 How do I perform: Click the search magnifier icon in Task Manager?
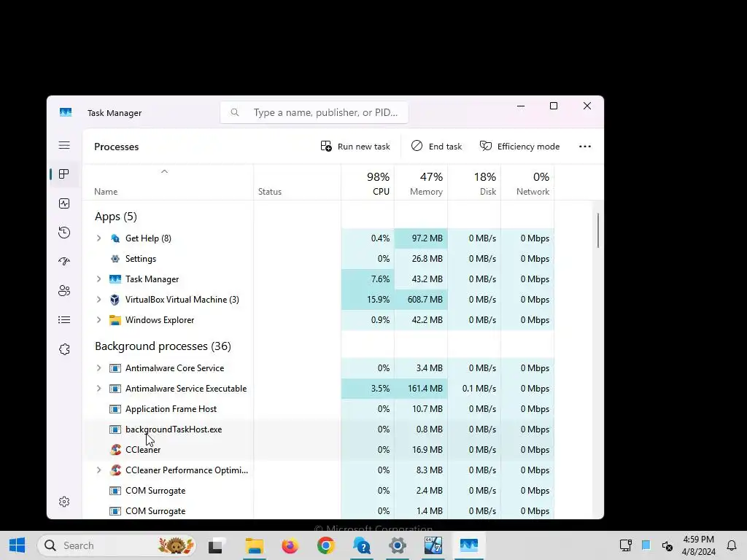(235, 112)
